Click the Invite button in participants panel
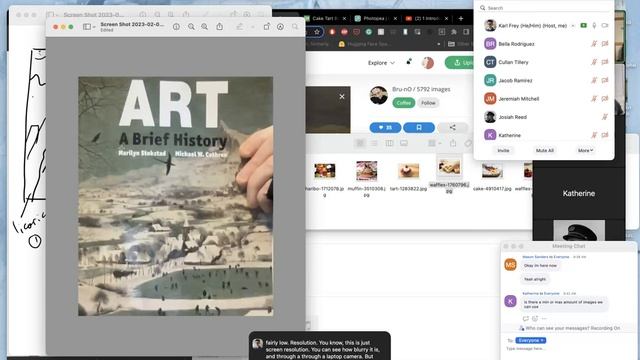640x360 pixels. tap(503, 151)
